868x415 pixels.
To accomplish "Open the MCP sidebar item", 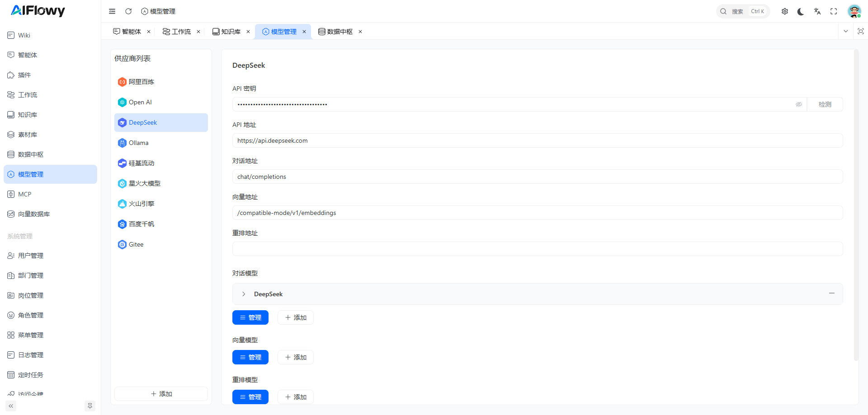I will pos(50,194).
